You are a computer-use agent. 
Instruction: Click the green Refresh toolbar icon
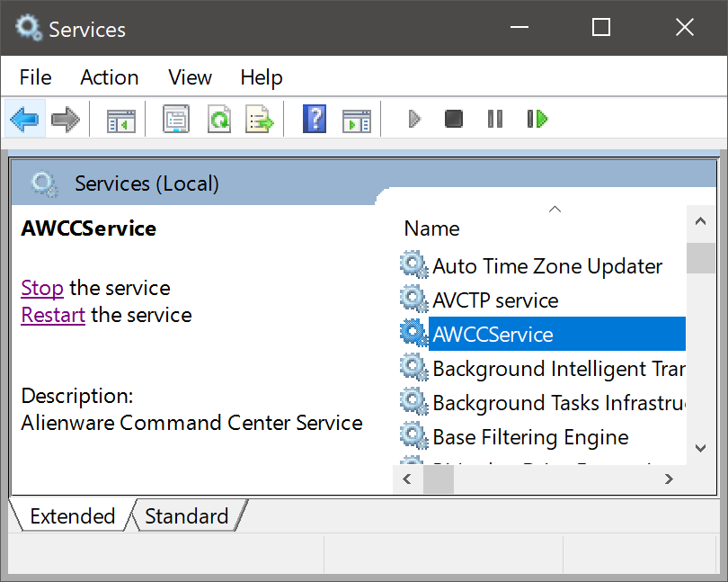tap(218, 119)
